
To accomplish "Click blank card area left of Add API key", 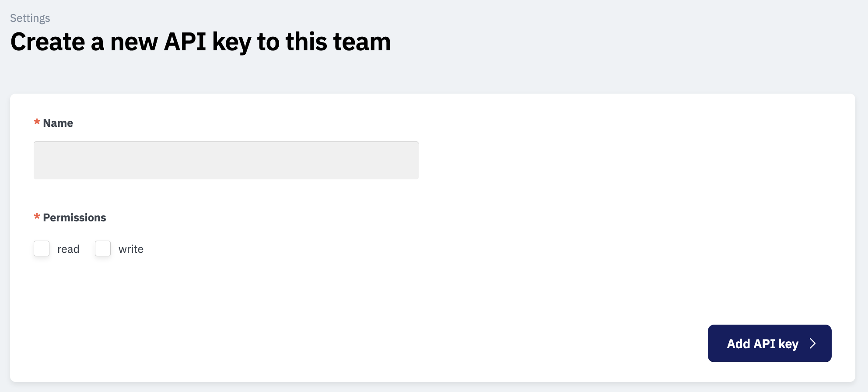I will click(394, 343).
